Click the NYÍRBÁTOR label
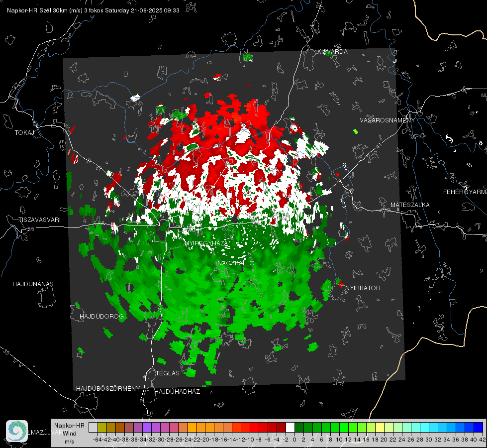The image size is (487, 448). click(363, 288)
